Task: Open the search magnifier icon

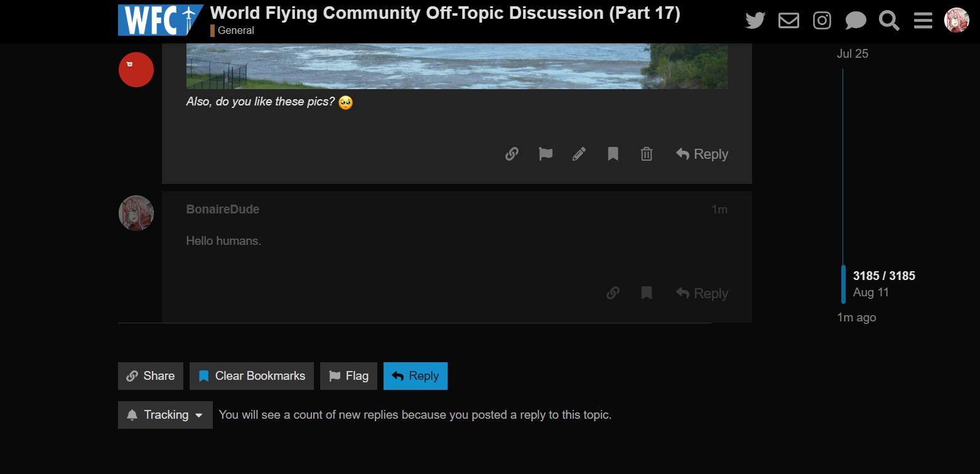Action: [x=889, y=21]
